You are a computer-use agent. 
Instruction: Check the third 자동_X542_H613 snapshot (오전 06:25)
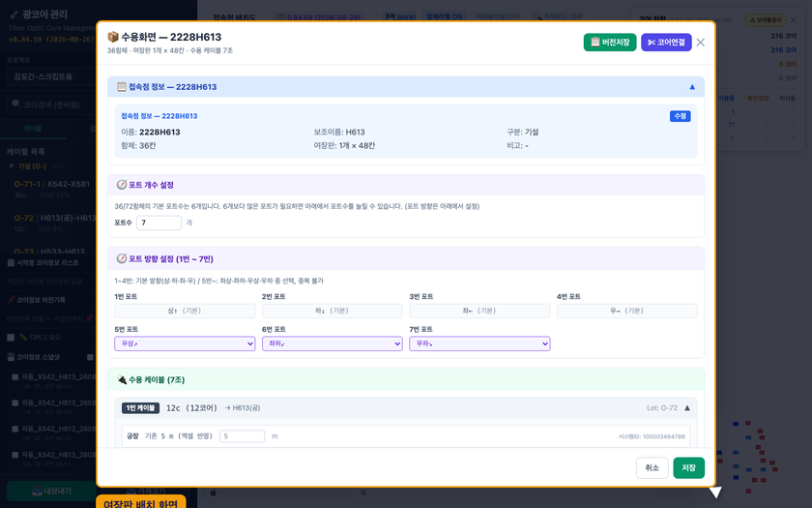point(15,429)
